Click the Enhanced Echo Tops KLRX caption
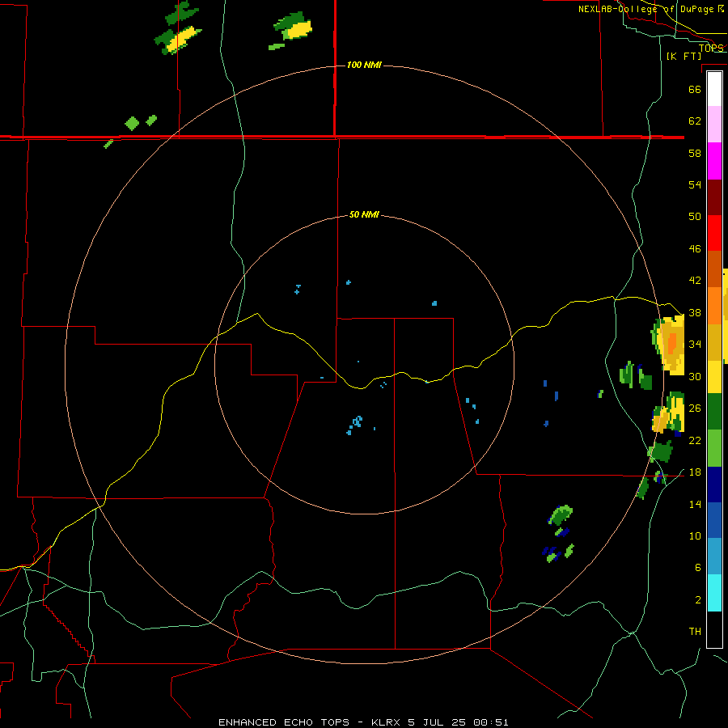The image size is (728, 728). point(363,722)
